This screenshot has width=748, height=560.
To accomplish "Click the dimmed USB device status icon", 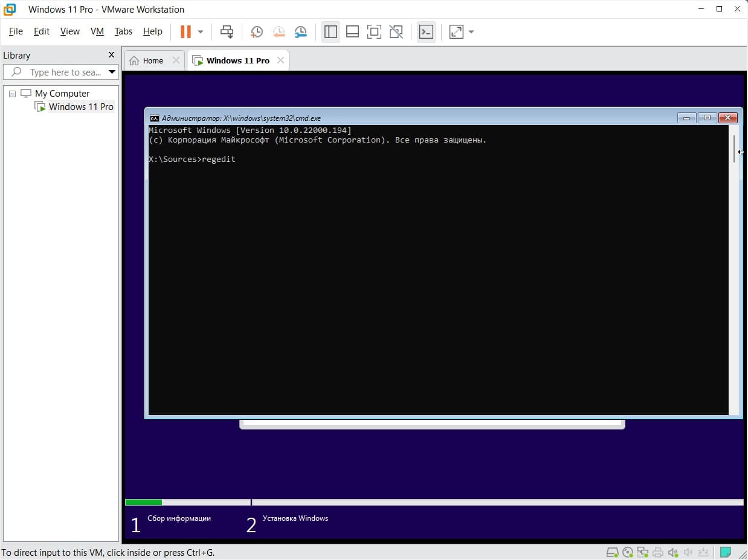I will point(703,552).
